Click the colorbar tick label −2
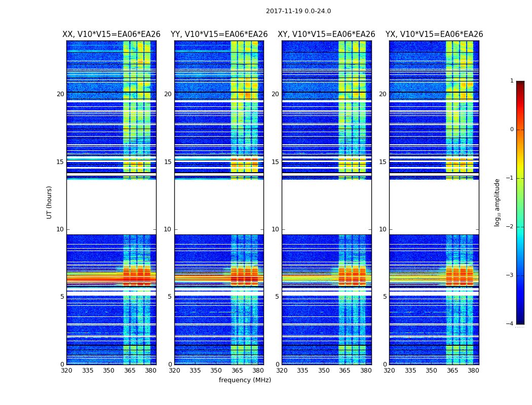The width and height of the screenshot is (532, 405). [511, 227]
